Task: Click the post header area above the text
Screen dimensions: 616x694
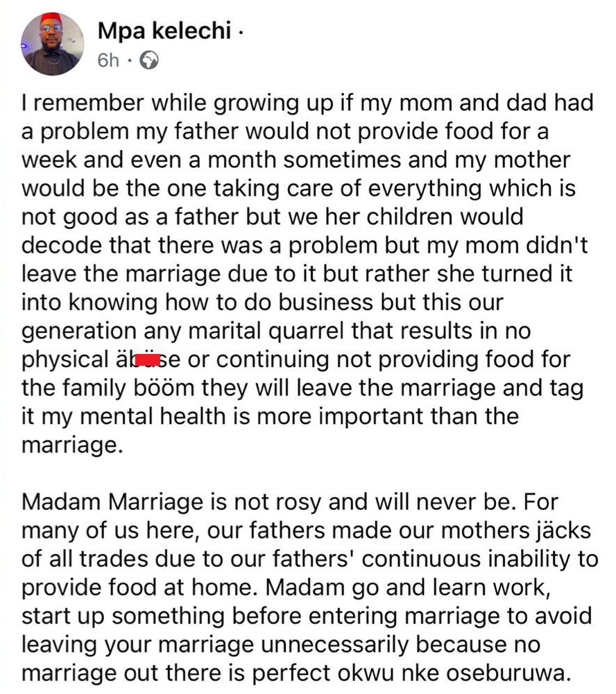Action: pyautogui.click(x=208, y=42)
